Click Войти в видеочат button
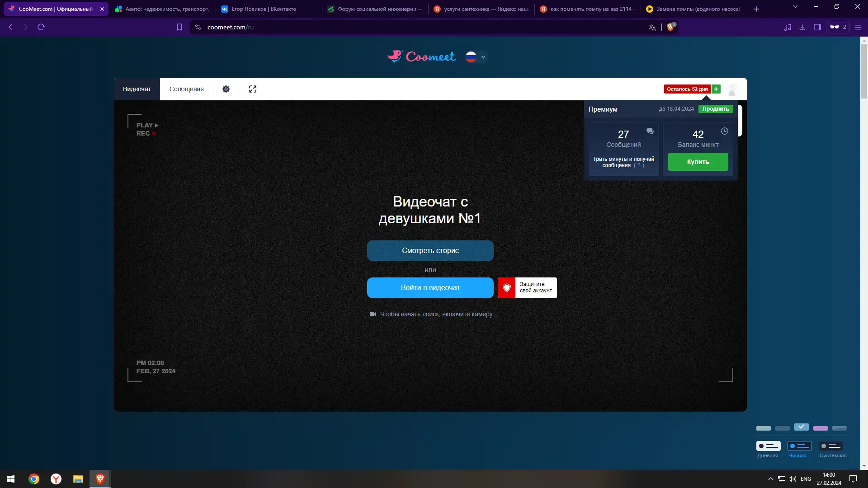 click(x=430, y=288)
